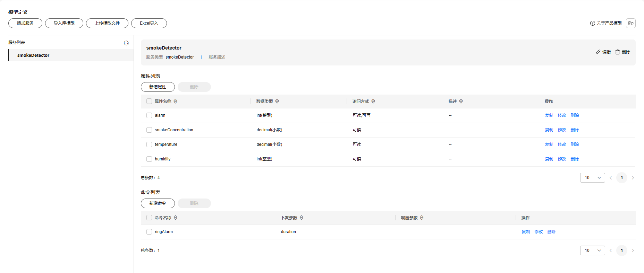Click 添加服务 button
The image size is (644, 273).
[25, 23]
